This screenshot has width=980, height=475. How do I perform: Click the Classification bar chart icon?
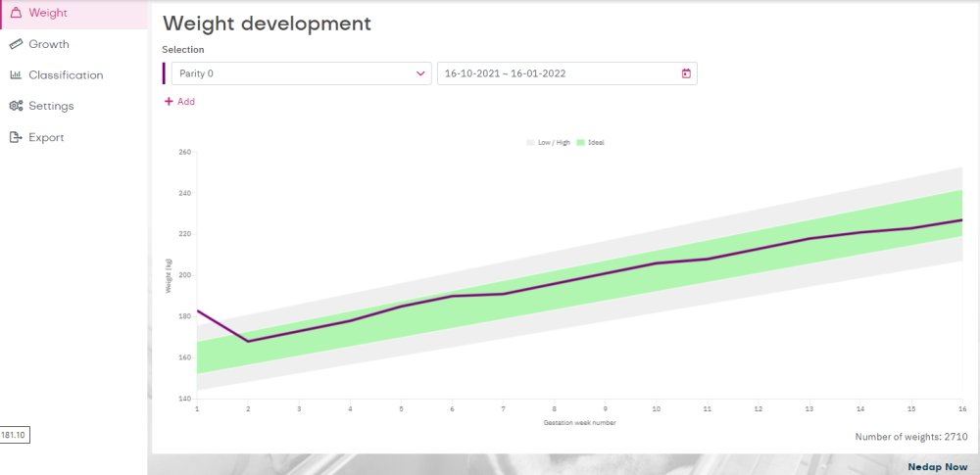(16, 75)
